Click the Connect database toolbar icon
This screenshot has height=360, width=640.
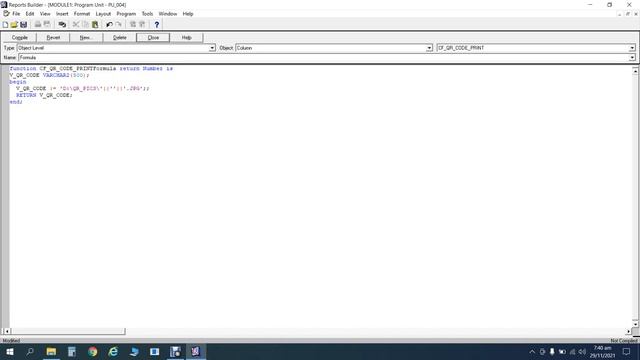point(62,24)
